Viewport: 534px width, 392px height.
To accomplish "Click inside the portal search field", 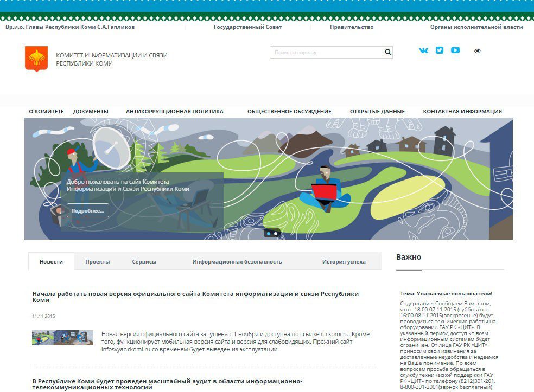I will [326, 53].
